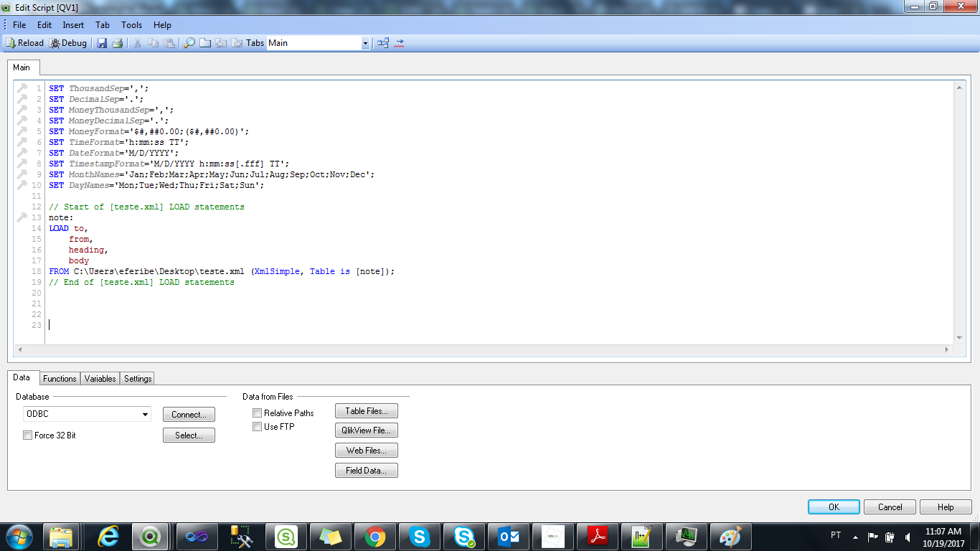Click the horizontal scrollbar right arrow
This screenshot has height=551, width=980.
[x=947, y=349]
